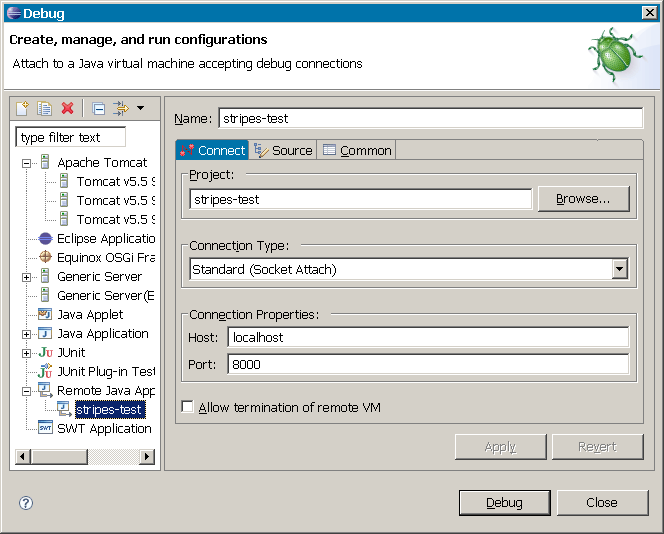The height and width of the screenshot is (534, 664).
Task: Click the Host field with localhost
Action: point(428,338)
